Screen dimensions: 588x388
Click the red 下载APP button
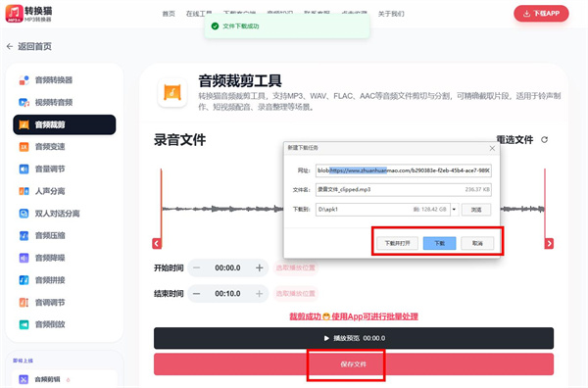click(x=541, y=14)
